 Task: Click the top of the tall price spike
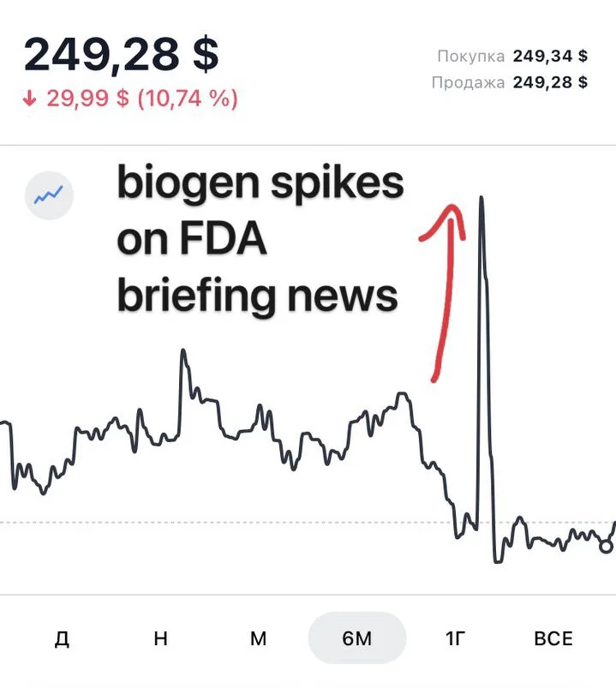click(x=481, y=198)
